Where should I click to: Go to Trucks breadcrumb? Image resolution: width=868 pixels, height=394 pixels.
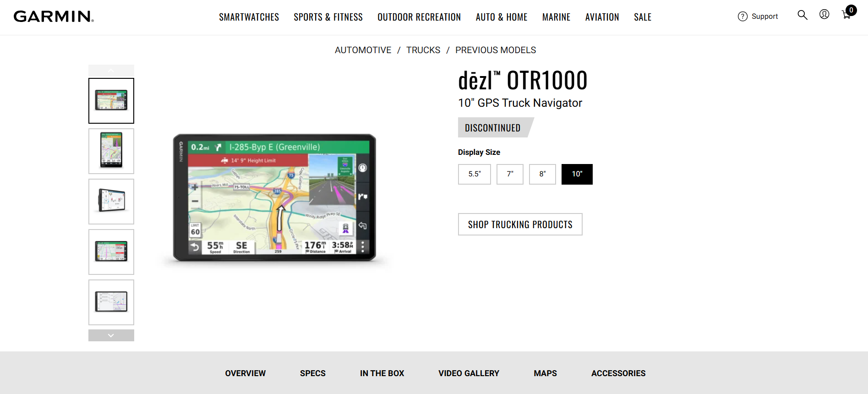[x=423, y=50]
